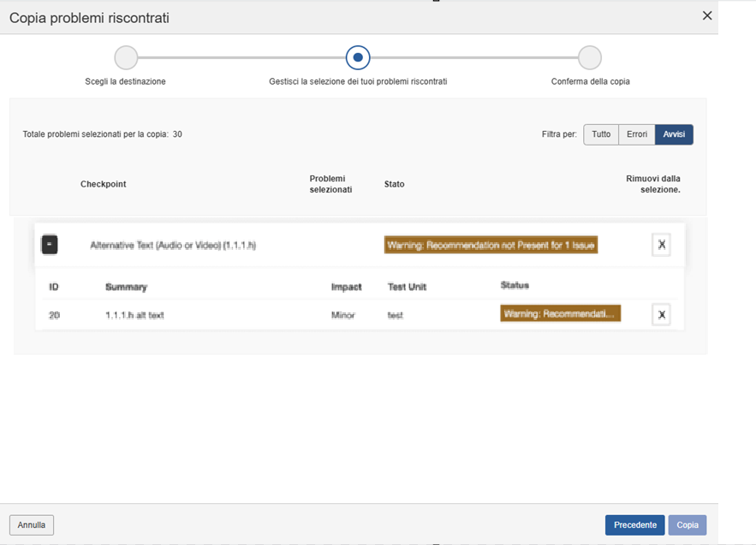Click the Conferma della copia step circle
The height and width of the screenshot is (545, 756).
(589, 57)
